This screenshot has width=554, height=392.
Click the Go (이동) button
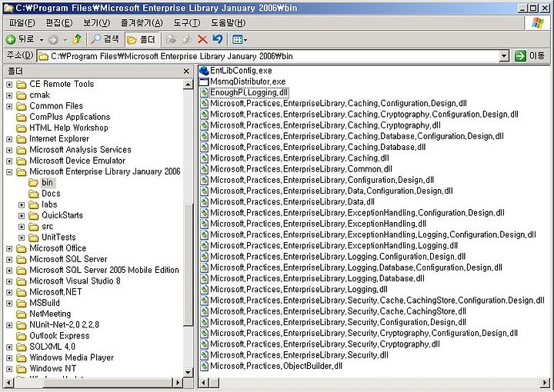pyautogui.click(x=529, y=56)
